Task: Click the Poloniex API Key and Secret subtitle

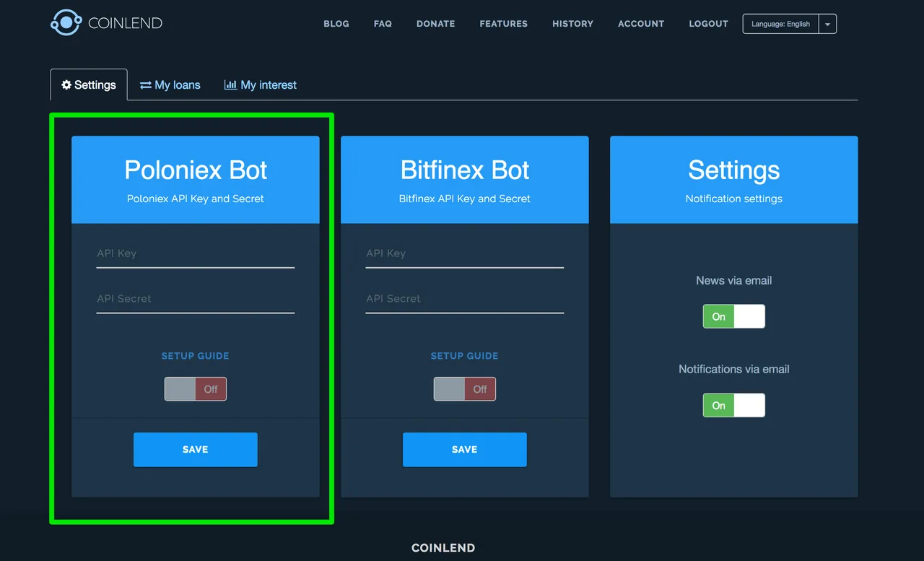Action: [196, 199]
